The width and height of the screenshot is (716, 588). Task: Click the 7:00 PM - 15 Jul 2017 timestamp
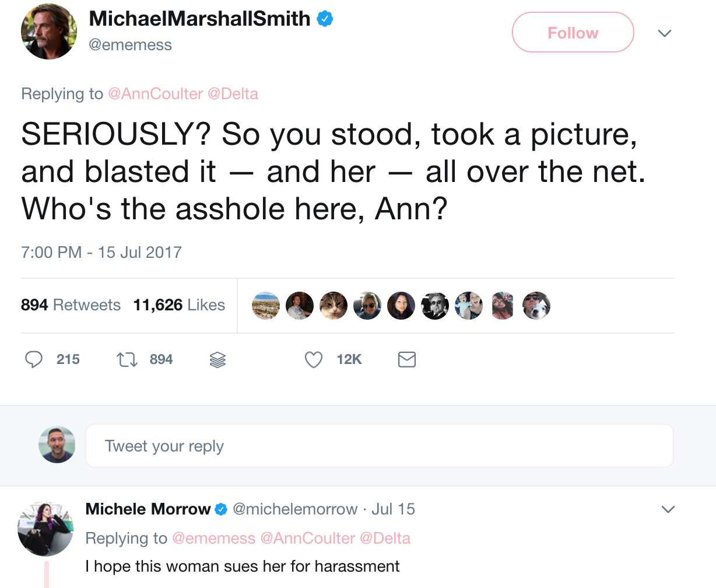[x=101, y=253]
